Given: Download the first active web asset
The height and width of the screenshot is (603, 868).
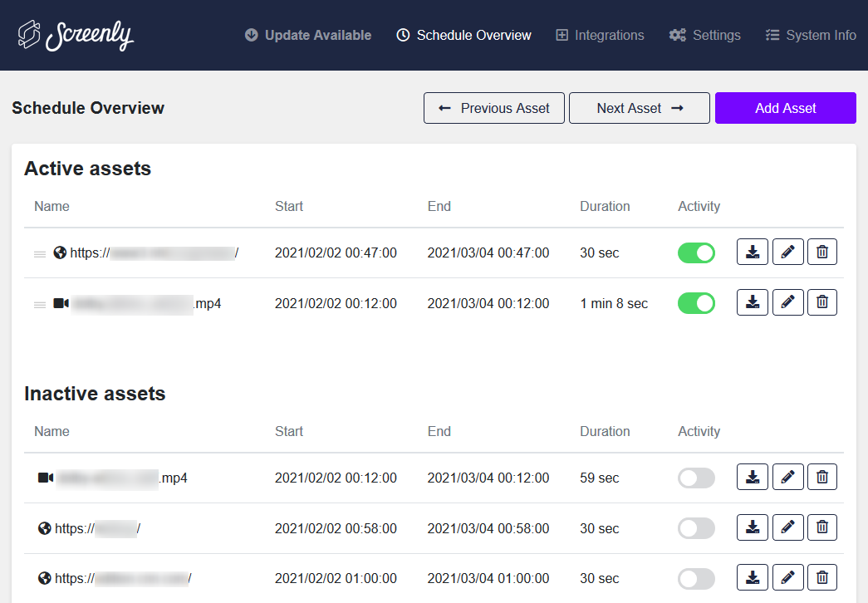Looking at the screenshot, I should click(x=752, y=252).
